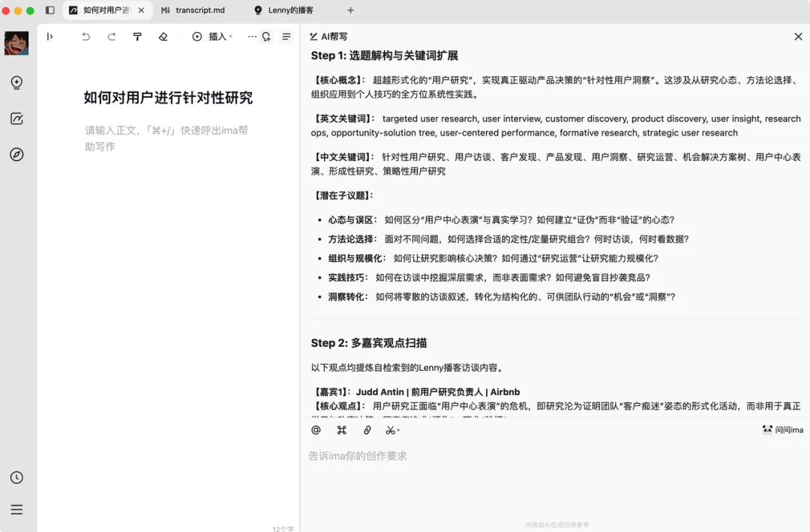Image resolution: width=810 pixels, height=532 pixels.
Task: Open the compass explore icon in the left sidebar
Action: point(16,154)
